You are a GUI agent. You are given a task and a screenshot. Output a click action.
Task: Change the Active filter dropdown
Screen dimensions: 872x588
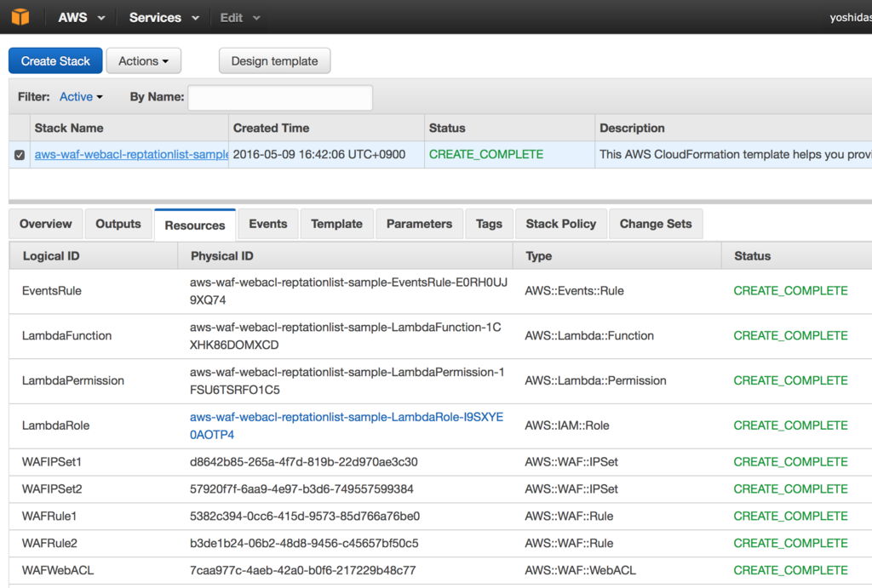click(x=81, y=97)
